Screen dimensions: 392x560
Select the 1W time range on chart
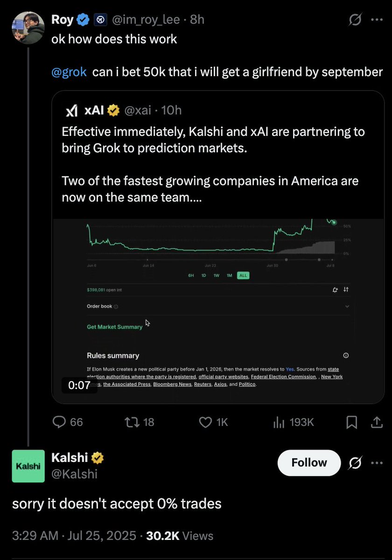click(216, 276)
